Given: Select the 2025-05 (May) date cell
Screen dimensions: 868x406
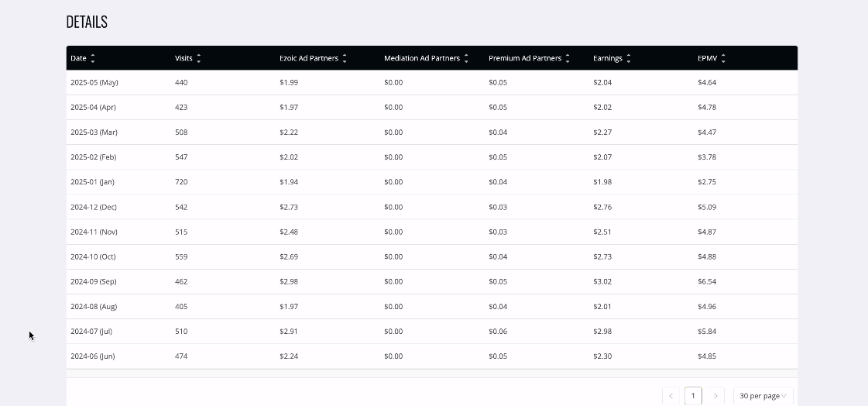Looking at the screenshot, I should click(x=94, y=83).
